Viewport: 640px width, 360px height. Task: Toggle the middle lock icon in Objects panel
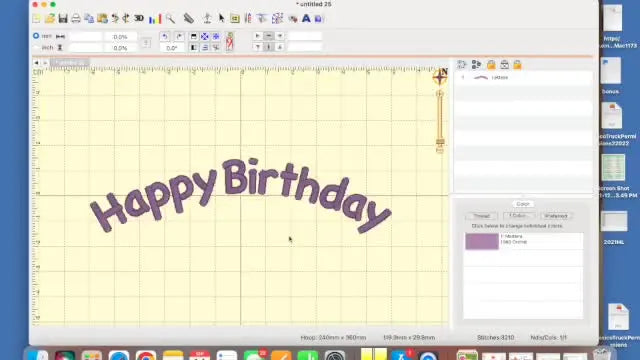pyautogui.click(x=504, y=64)
